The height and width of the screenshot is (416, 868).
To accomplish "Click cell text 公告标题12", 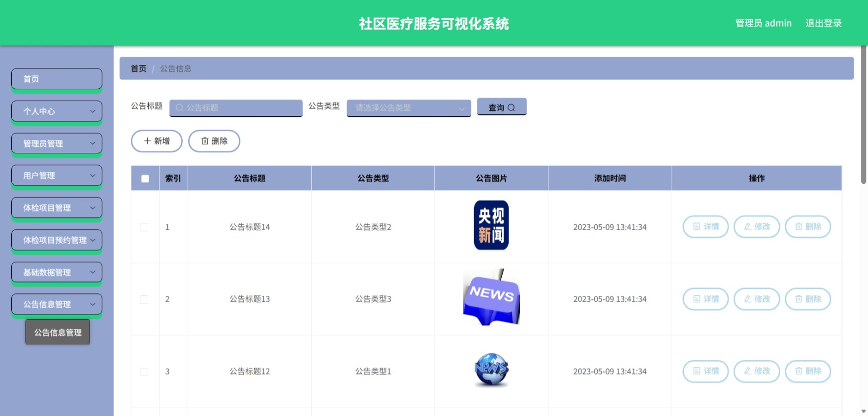I will pos(250,372).
